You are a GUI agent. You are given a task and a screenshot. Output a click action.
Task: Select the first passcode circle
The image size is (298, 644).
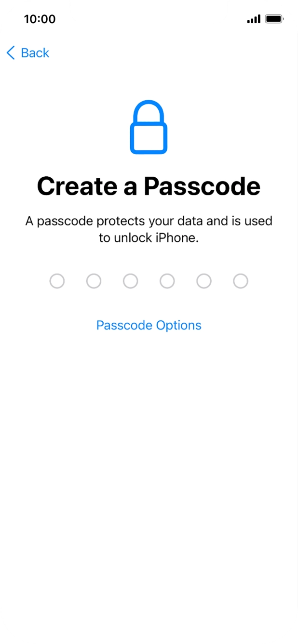(x=57, y=281)
